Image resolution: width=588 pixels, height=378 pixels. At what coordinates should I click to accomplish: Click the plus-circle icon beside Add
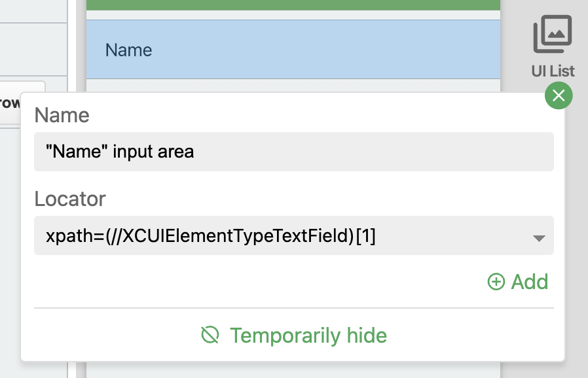coord(496,282)
